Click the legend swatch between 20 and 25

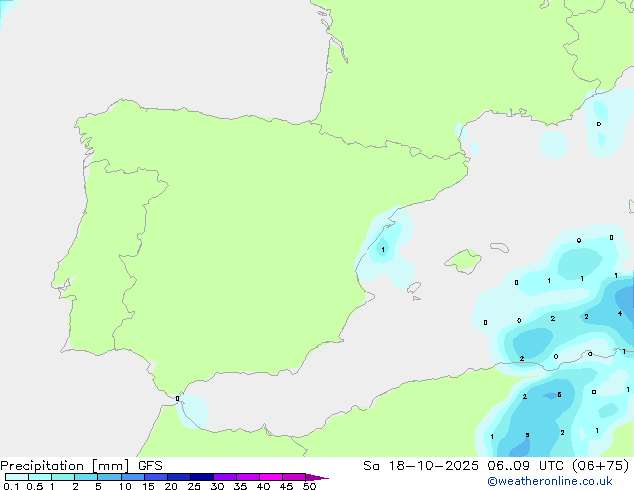coord(179,477)
